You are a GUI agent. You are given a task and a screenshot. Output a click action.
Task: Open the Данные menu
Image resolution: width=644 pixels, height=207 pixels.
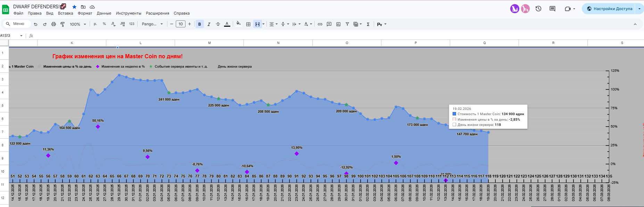104,13
